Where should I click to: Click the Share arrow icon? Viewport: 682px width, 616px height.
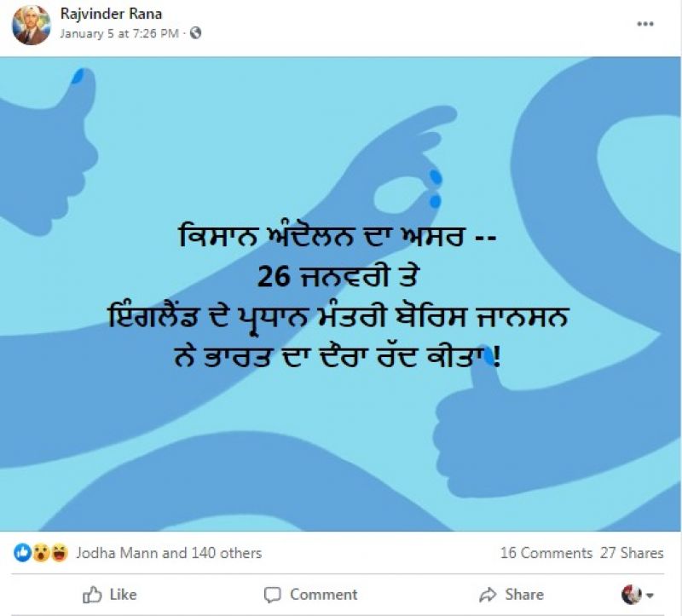[x=488, y=594]
